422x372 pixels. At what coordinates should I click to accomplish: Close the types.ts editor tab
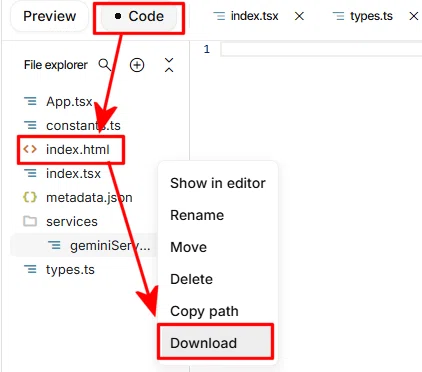[x=414, y=16]
